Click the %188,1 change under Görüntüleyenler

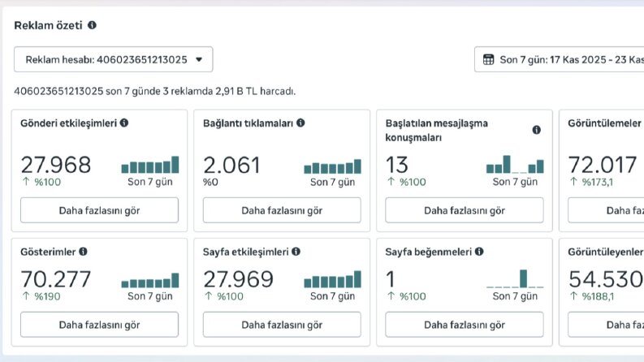point(592,296)
